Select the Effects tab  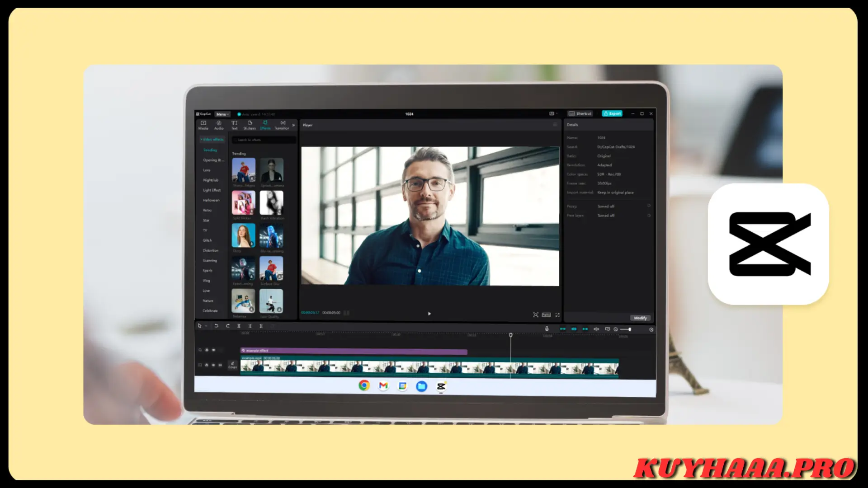[x=265, y=125]
